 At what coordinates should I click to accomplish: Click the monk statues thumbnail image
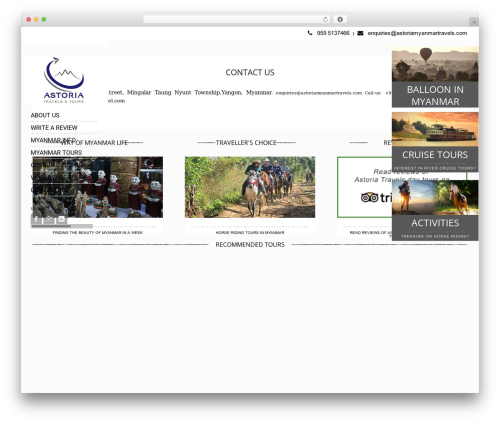point(98,187)
